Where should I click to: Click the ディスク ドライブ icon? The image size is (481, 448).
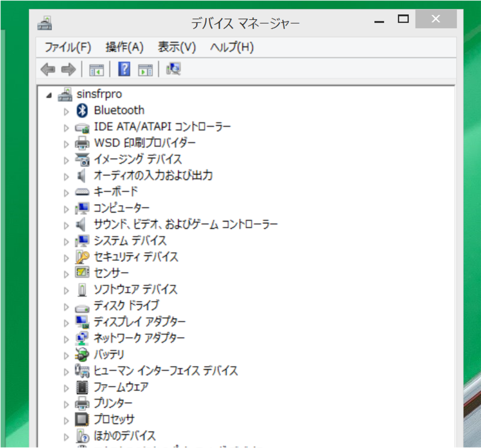(82, 308)
